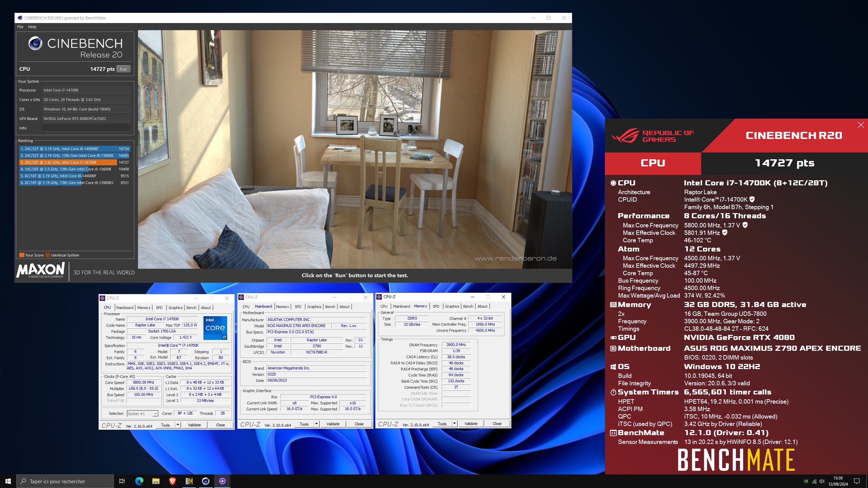This screenshot has width=868, height=488.
Task: Click the DRAM Frequency 3900.0 MHz field
Action: point(456,345)
